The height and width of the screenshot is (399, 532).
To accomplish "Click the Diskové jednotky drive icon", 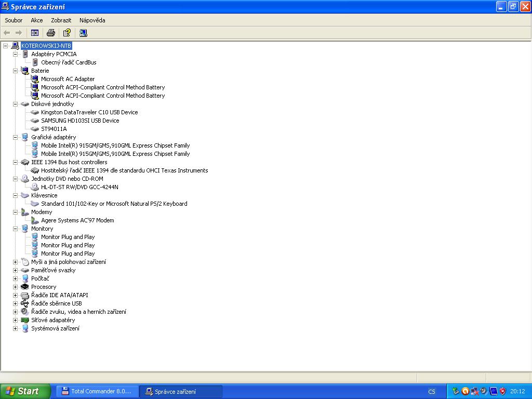I will coord(25,104).
